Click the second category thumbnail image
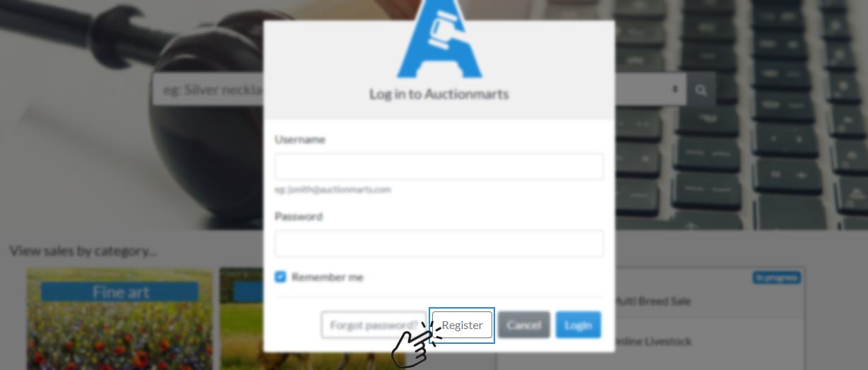The height and width of the screenshot is (370, 868). [242, 318]
